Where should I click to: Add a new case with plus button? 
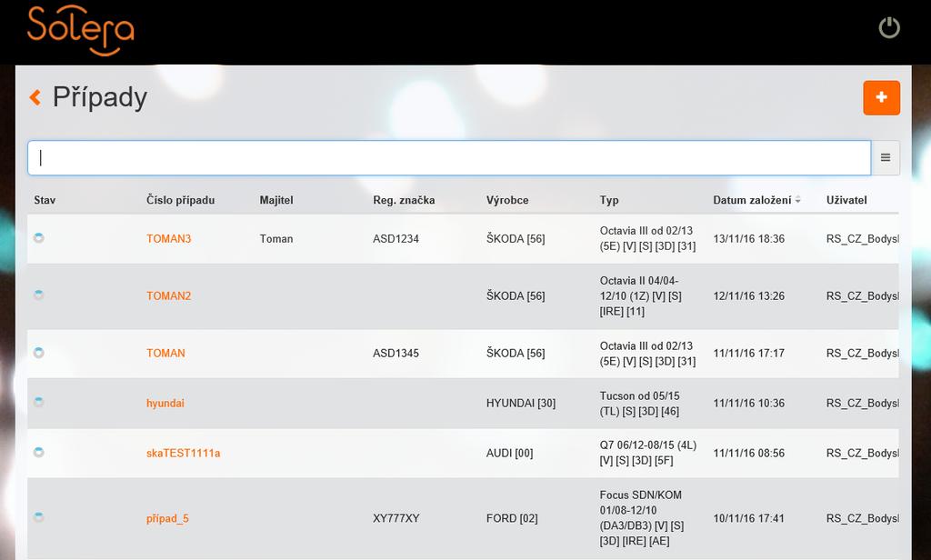point(881,97)
